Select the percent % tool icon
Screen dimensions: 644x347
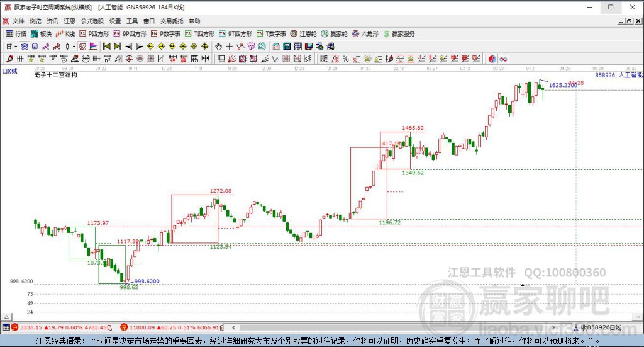[345, 59]
